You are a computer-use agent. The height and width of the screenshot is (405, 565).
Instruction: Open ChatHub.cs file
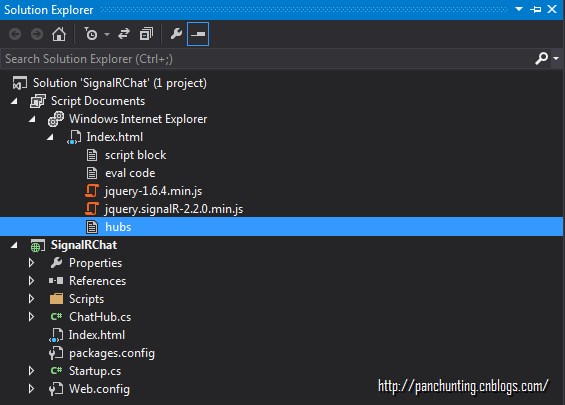(100, 317)
